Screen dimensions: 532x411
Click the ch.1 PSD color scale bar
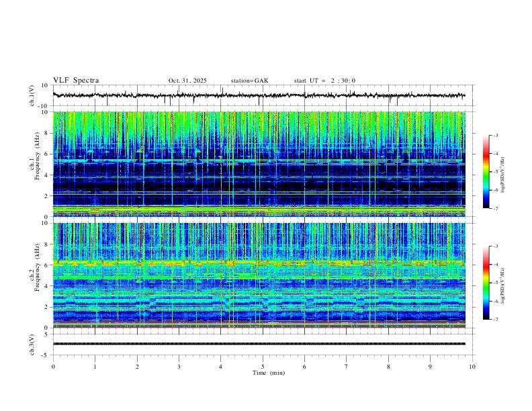click(486, 172)
